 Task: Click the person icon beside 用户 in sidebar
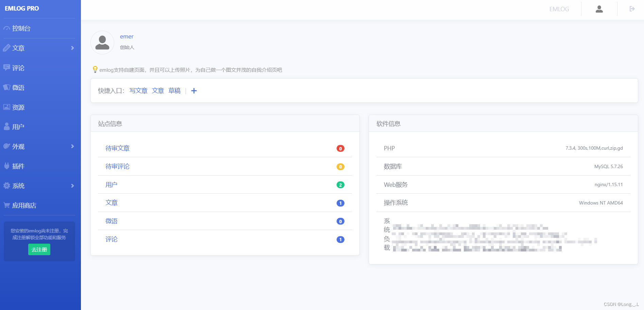pos(6,127)
